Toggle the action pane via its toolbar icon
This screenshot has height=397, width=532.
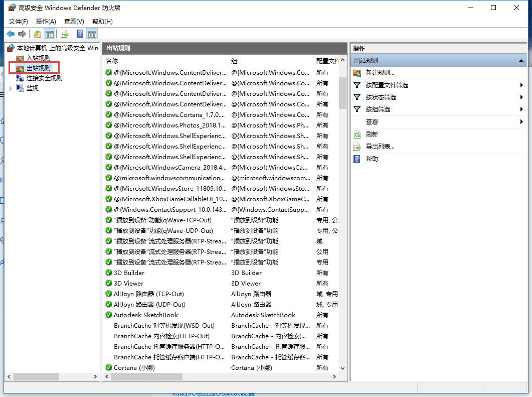(92, 34)
